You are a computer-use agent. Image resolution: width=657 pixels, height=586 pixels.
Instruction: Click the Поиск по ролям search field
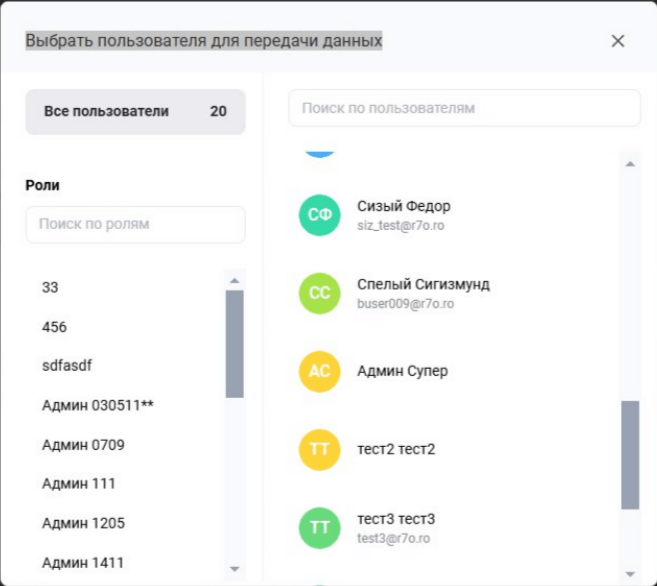pyautogui.click(x=135, y=224)
